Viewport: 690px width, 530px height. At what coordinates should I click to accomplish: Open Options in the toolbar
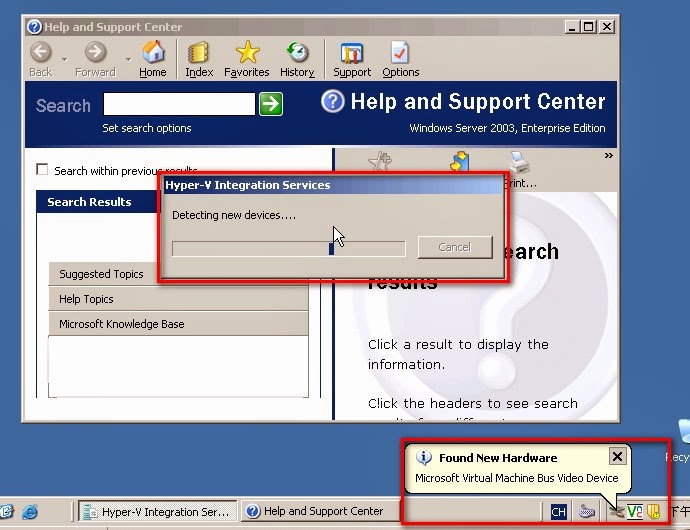tap(400, 59)
